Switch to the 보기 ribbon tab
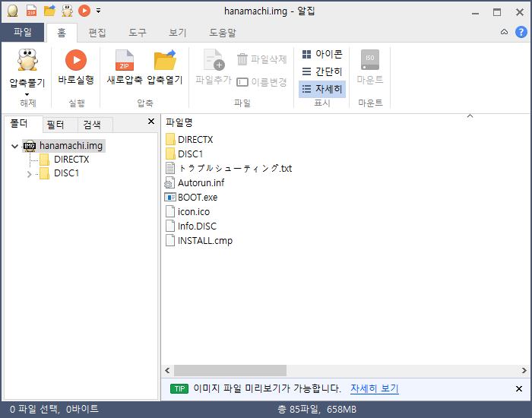The height and width of the screenshot is (418, 532). 177,33
